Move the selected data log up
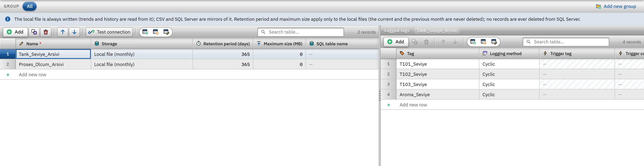644x166 pixels. coord(63,32)
